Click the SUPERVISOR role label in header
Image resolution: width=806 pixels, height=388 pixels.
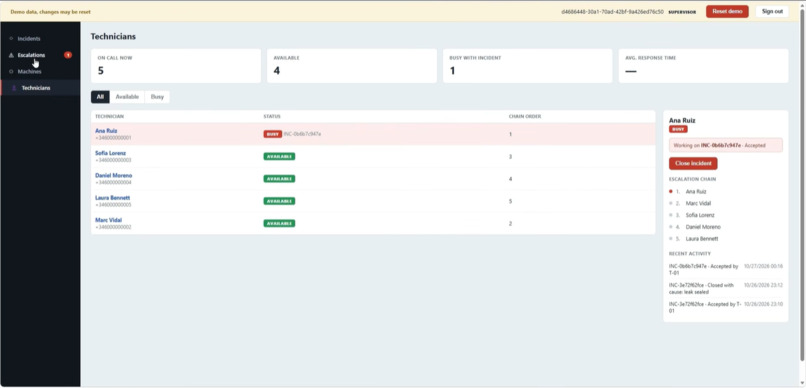coord(682,12)
